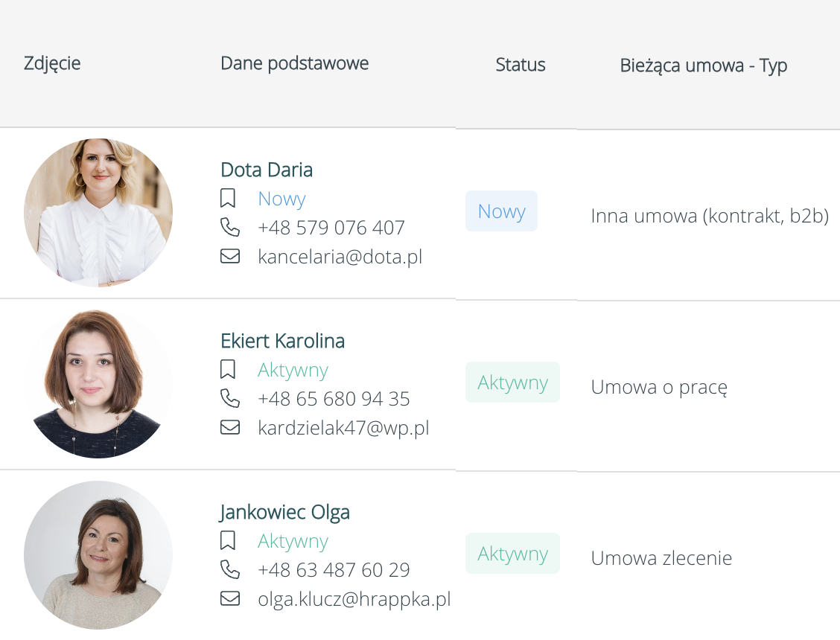The width and height of the screenshot is (840, 640).
Task: Click the envelope icon beside kancelaria@dota.pl
Action: [231, 256]
